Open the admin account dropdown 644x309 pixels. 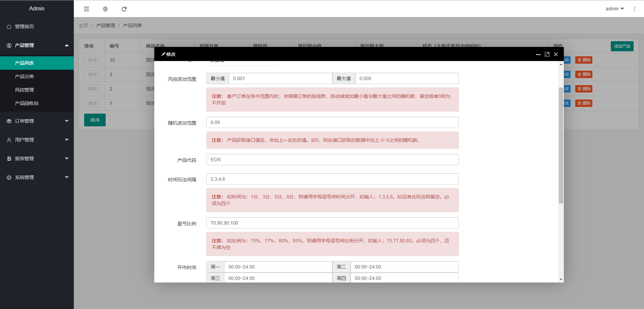614,9
